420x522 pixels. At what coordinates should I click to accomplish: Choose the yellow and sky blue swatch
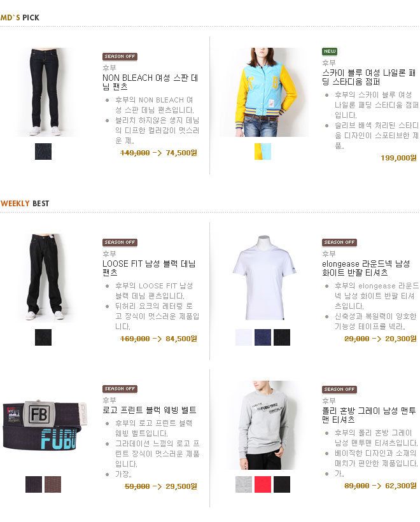[263, 152]
